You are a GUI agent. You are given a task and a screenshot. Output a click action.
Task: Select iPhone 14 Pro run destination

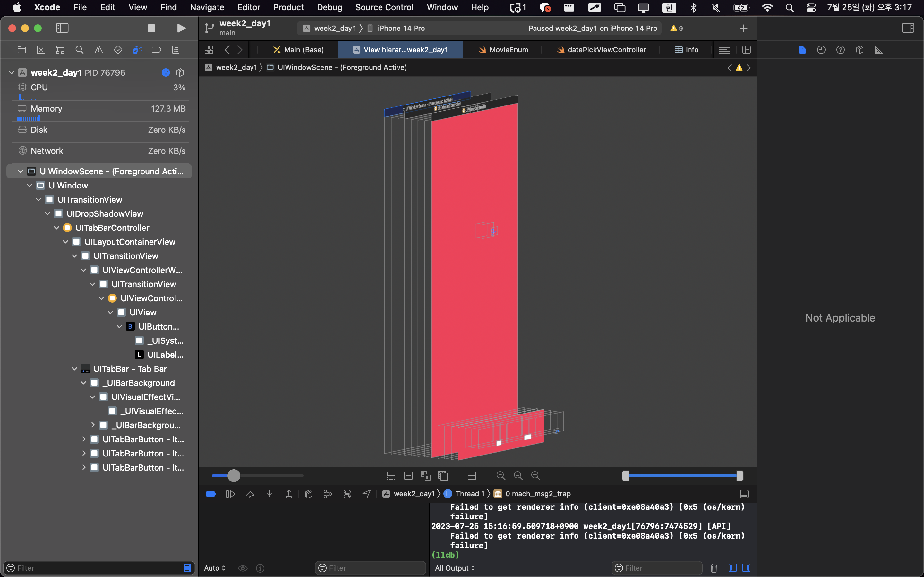pyautogui.click(x=400, y=28)
